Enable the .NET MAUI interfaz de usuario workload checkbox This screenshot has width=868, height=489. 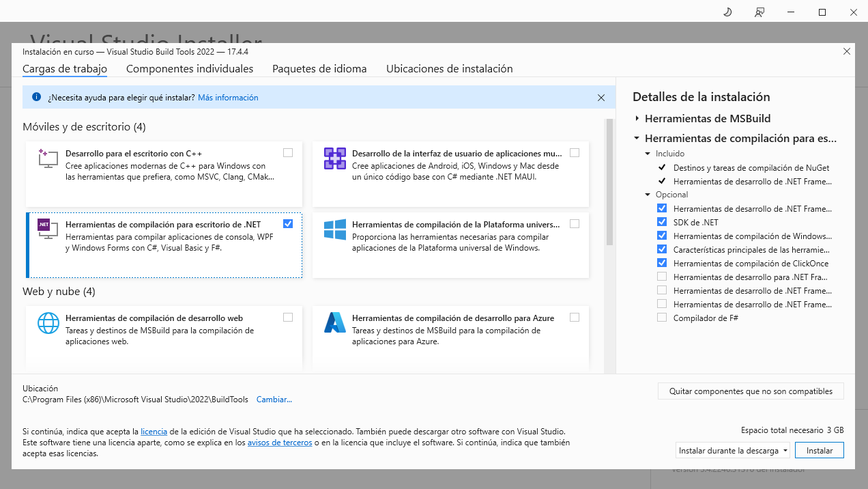575,153
